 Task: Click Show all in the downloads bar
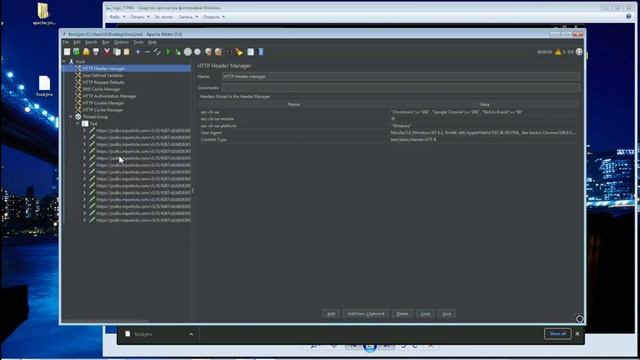tap(558, 334)
